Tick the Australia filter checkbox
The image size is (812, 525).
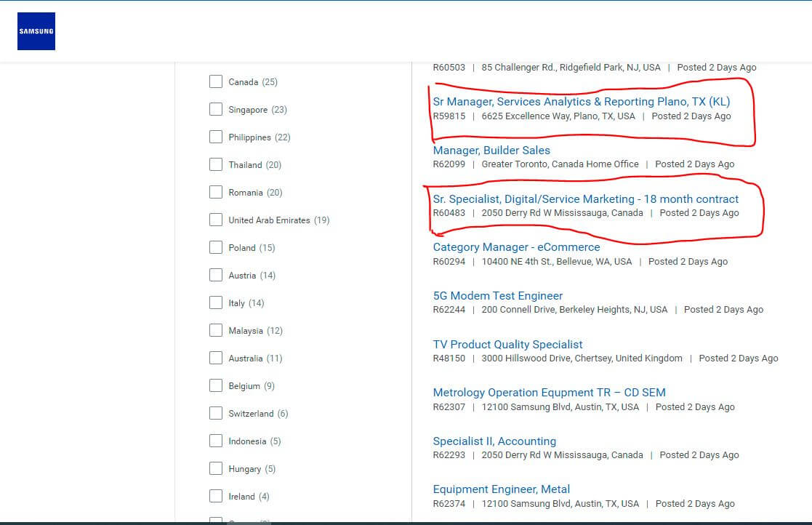coord(216,358)
